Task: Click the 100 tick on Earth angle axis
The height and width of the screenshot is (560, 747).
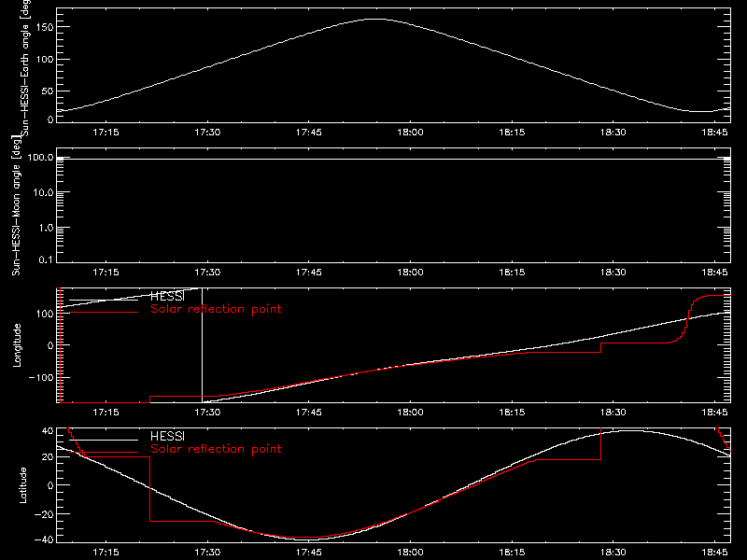Action: coord(44,60)
